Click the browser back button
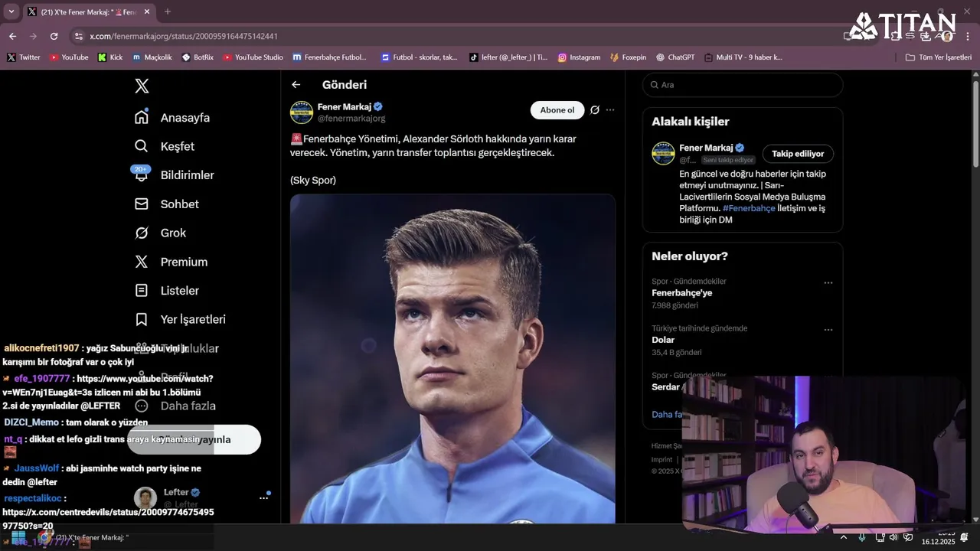Viewport: 980px width, 551px height. [x=12, y=36]
